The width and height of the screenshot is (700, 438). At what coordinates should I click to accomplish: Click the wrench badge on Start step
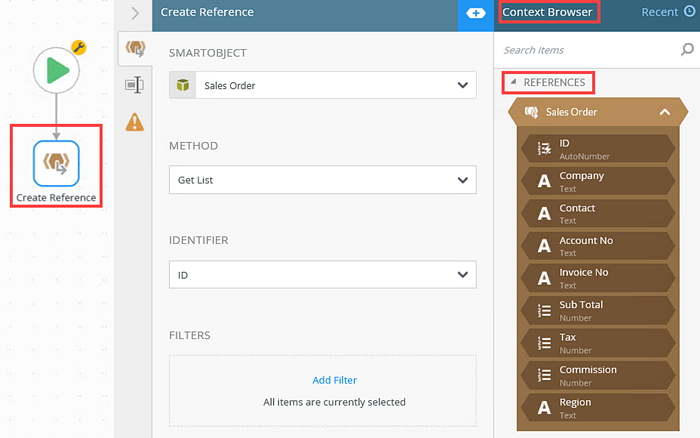79,47
